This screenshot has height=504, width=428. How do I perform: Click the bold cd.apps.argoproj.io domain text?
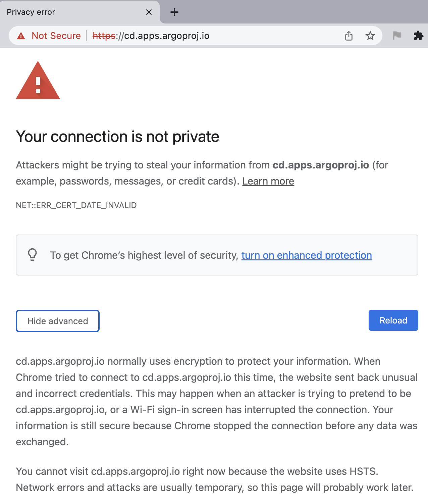point(321,165)
